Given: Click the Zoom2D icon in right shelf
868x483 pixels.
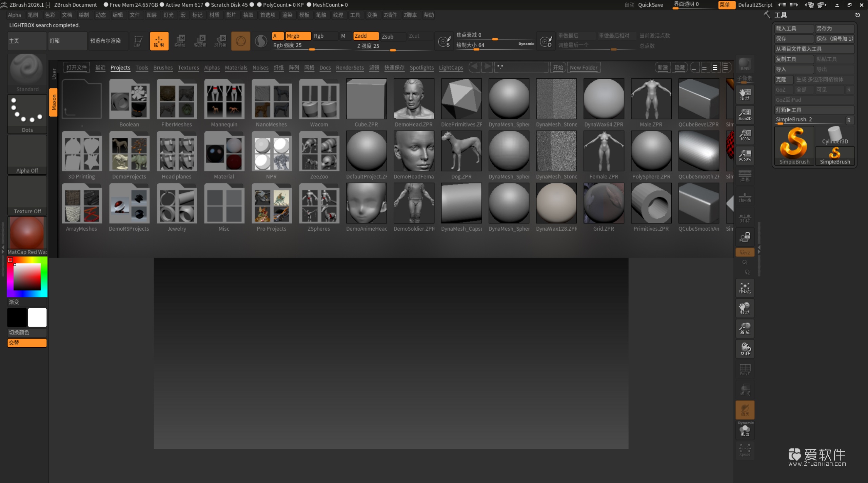Looking at the screenshot, I should (x=745, y=114).
